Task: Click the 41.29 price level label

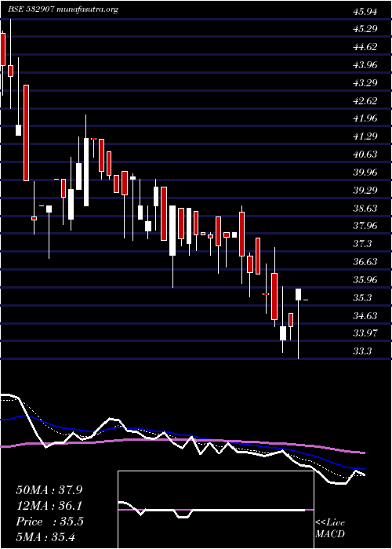Action: tap(365, 136)
